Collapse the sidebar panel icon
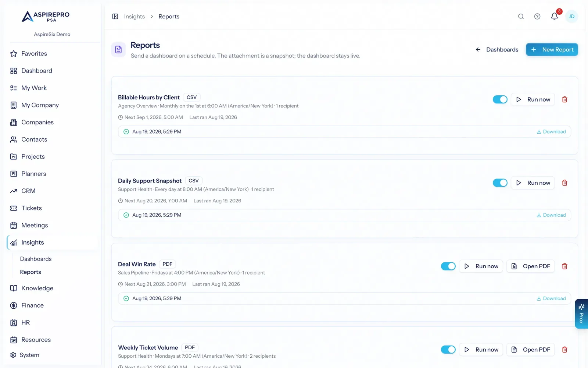 [x=115, y=17]
